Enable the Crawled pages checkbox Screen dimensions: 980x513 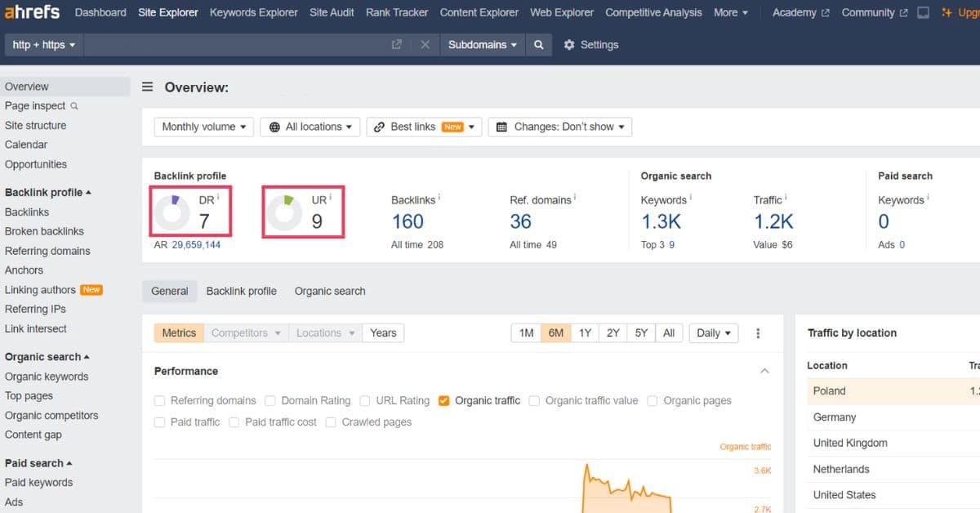pos(331,422)
